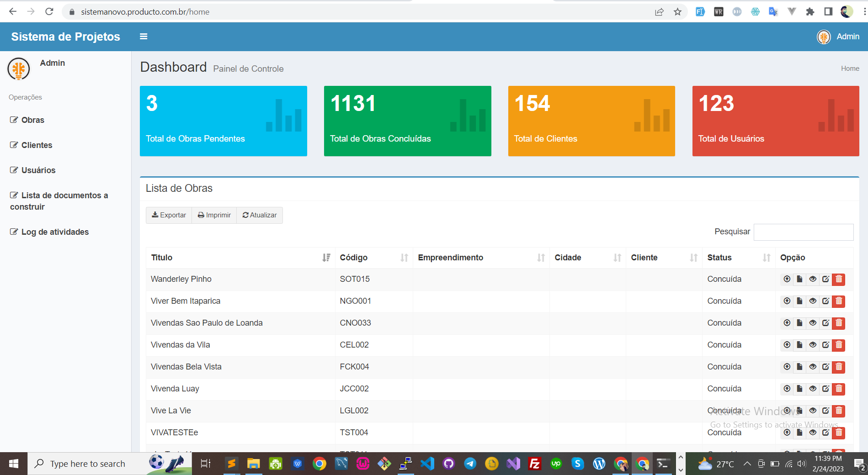Click the Pesquisar search field
868x475 pixels.
click(x=803, y=232)
